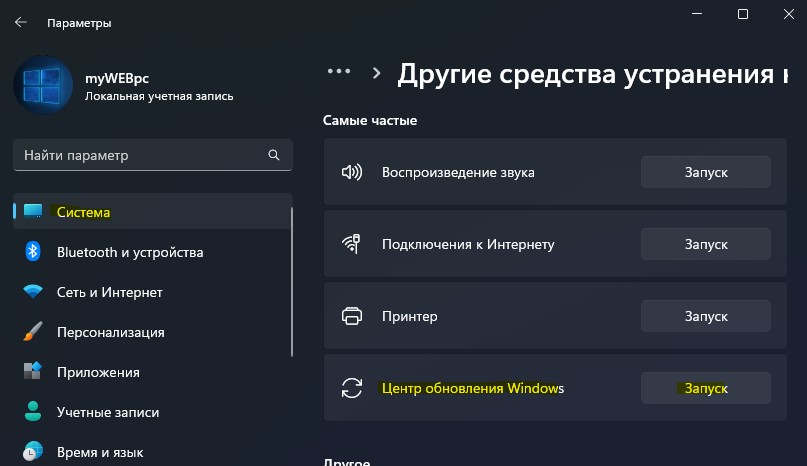Click the internet connection antenna icon
Image resolution: width=807 pixels, height=466 pixels.
(x=352, y=244)
